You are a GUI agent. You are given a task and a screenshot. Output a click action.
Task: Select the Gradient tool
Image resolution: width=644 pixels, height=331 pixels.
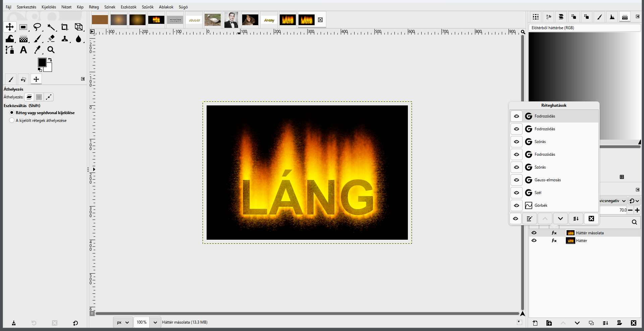(23, 39)
